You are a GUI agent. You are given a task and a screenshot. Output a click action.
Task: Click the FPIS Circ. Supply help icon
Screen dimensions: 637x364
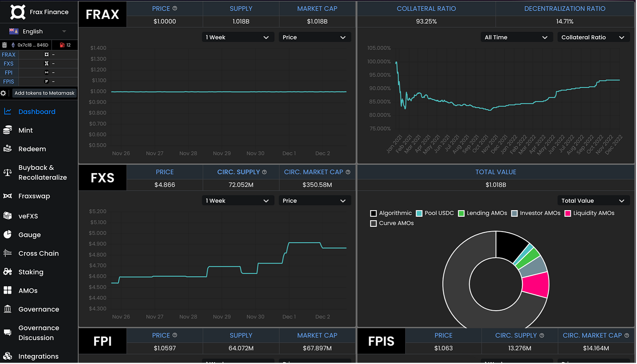click(542, 336)
